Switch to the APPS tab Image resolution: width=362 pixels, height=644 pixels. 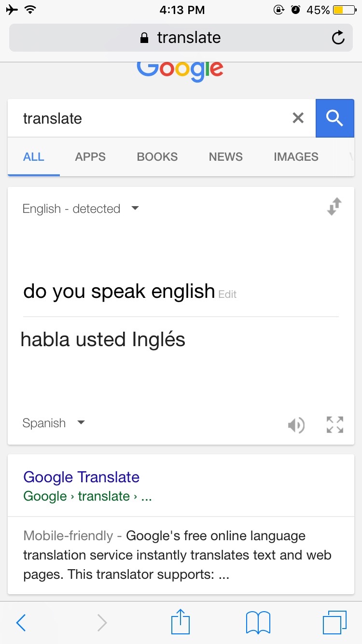coord(90,157)
